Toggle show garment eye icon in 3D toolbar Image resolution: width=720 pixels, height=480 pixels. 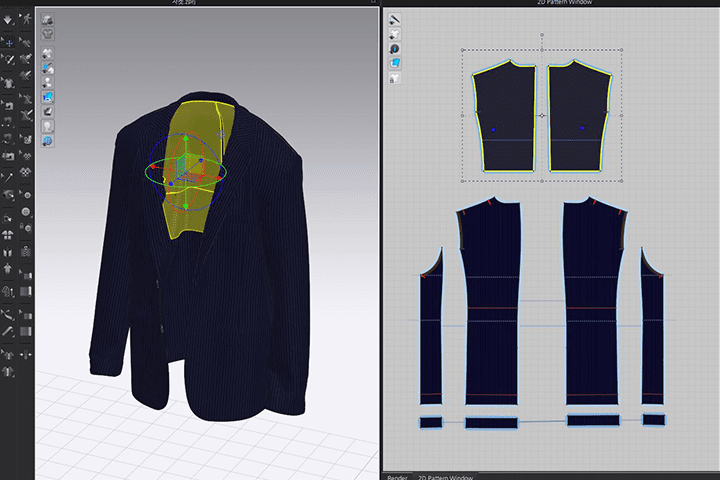click(x=48, y=53)
